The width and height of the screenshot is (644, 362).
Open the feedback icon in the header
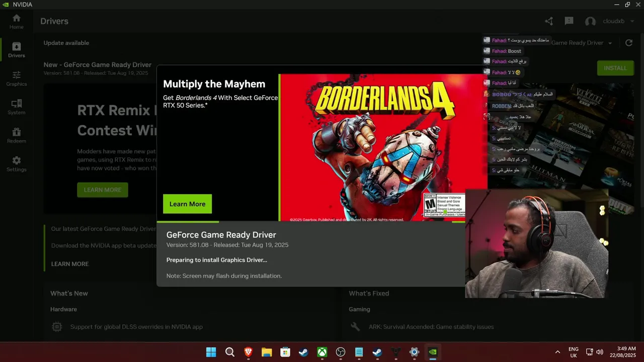[x=569, y=21]
